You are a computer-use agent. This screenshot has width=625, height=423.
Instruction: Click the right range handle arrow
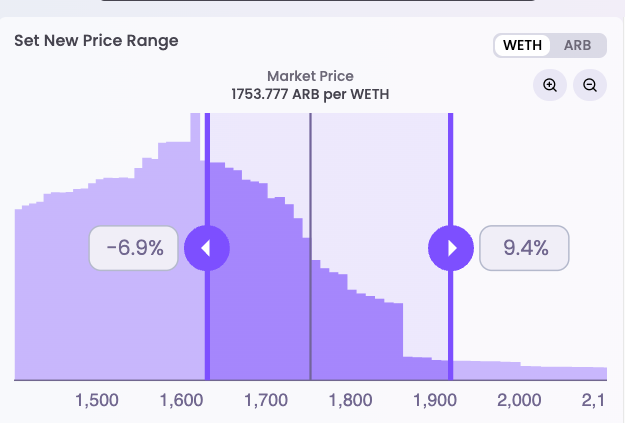(x=452, y=248)
